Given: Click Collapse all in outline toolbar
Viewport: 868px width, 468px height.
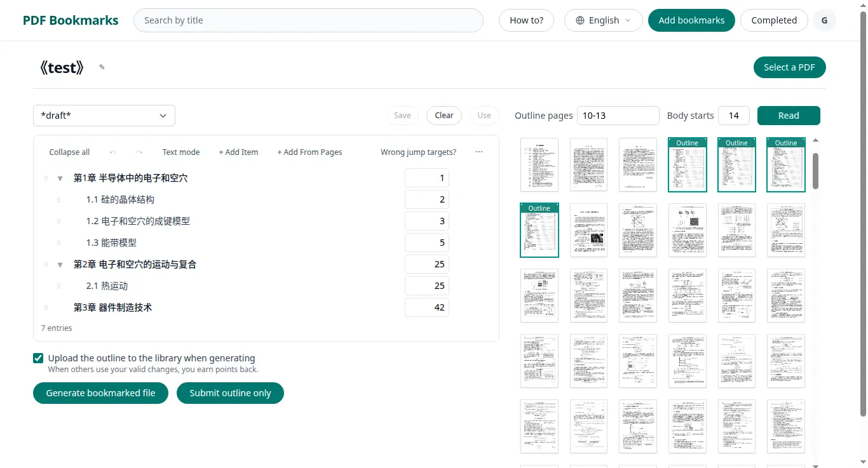Looking at the screenshot, I should [69, 152].
